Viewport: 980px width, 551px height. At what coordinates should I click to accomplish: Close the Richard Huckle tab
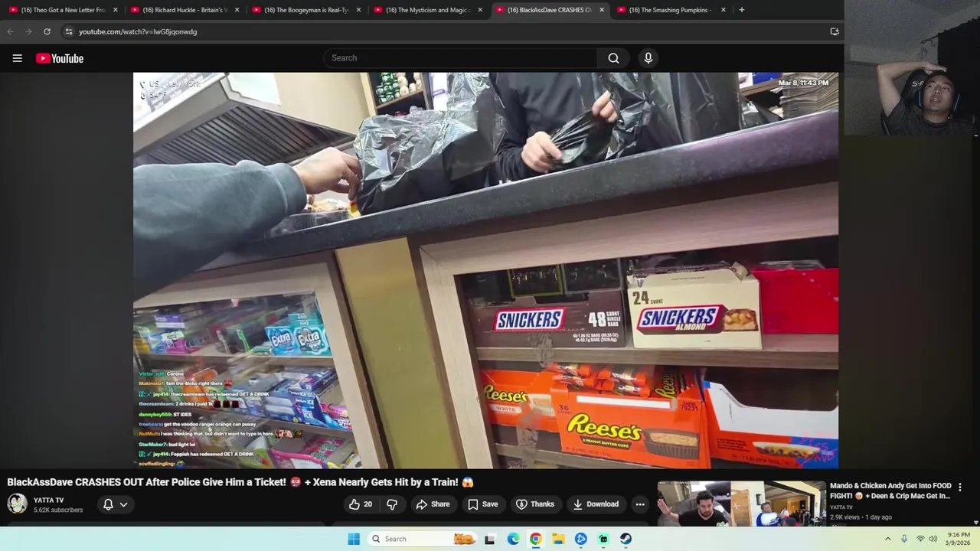237,10
